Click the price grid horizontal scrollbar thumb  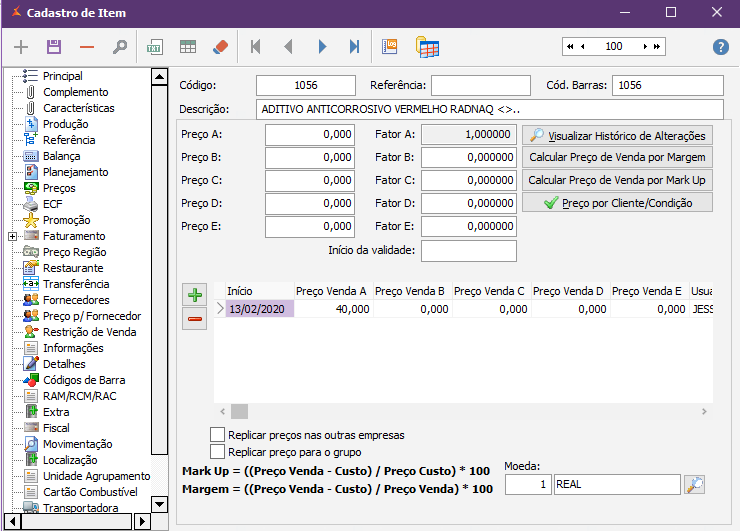click(239, 412)
